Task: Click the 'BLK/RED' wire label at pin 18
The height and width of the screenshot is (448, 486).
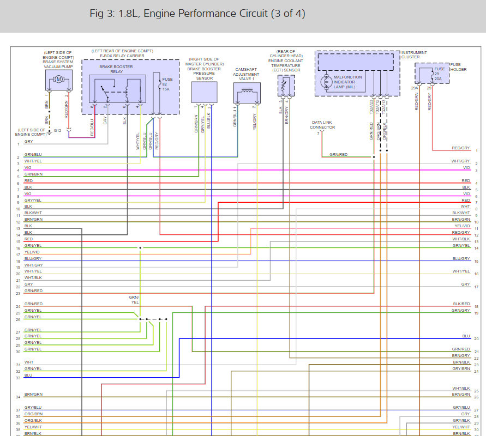Action: click(461, 304)
